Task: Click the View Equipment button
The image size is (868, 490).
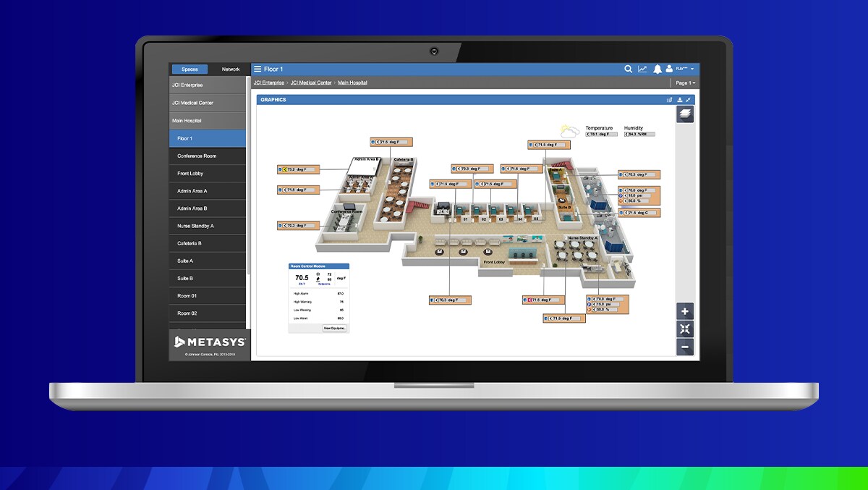Action: 335,328
